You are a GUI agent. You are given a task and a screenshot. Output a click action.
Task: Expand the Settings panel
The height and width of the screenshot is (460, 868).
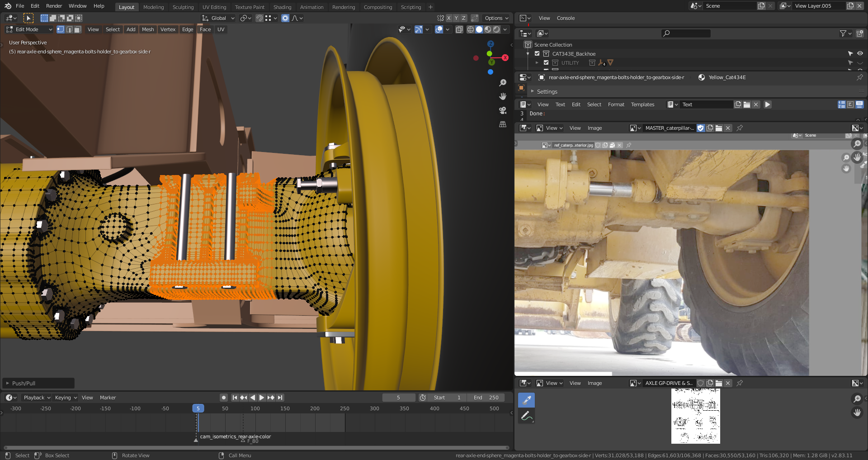pyautogui.click(x=547, y=91)
